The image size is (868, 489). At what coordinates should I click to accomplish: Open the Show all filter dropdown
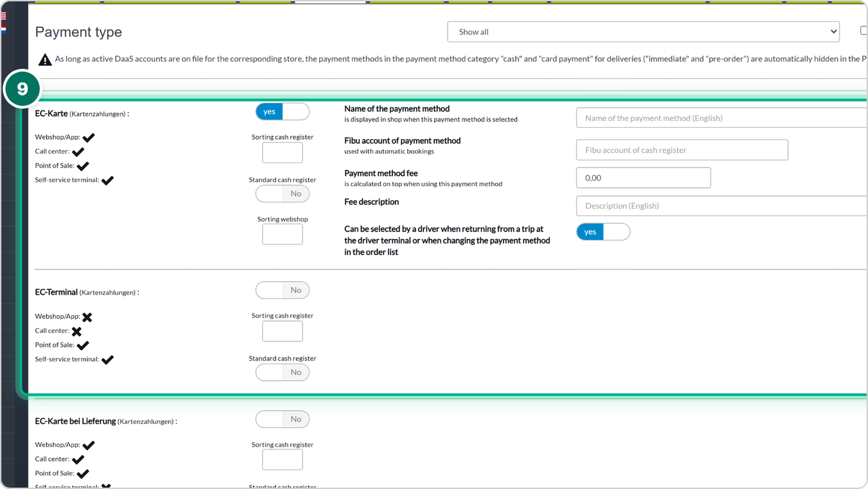coord(644,32)
